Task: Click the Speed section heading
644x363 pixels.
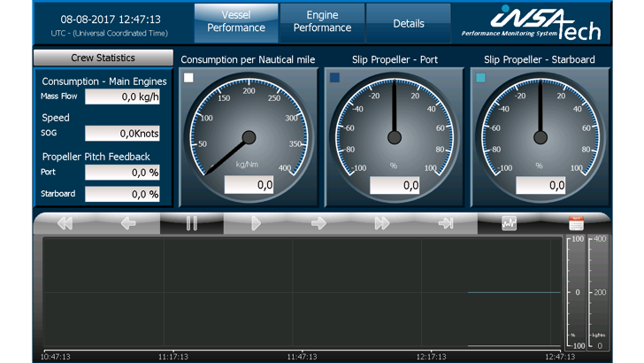Action: (x=56, y=118)
